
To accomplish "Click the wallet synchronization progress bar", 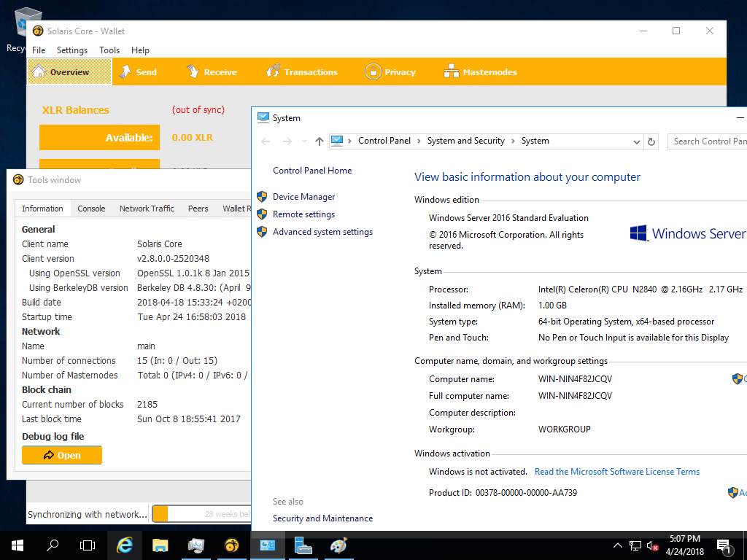I will (x=201, y=514).
